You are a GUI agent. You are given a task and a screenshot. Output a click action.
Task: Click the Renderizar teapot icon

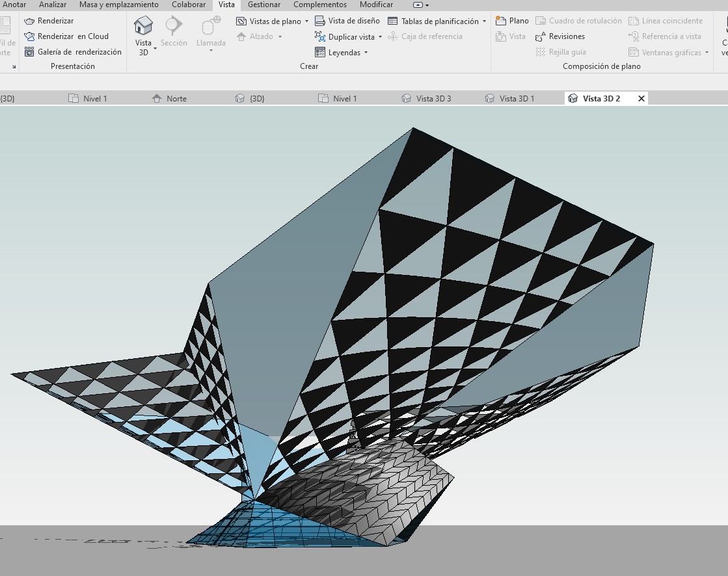pyautogui.click(x=29, y=21)
